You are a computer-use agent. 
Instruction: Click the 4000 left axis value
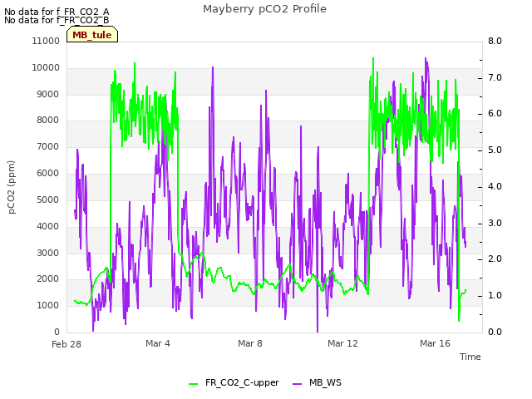[x=48, y=226]
